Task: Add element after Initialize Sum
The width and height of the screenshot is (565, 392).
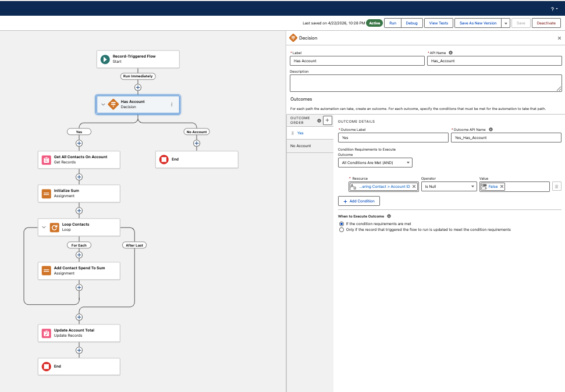Action: 79,211
